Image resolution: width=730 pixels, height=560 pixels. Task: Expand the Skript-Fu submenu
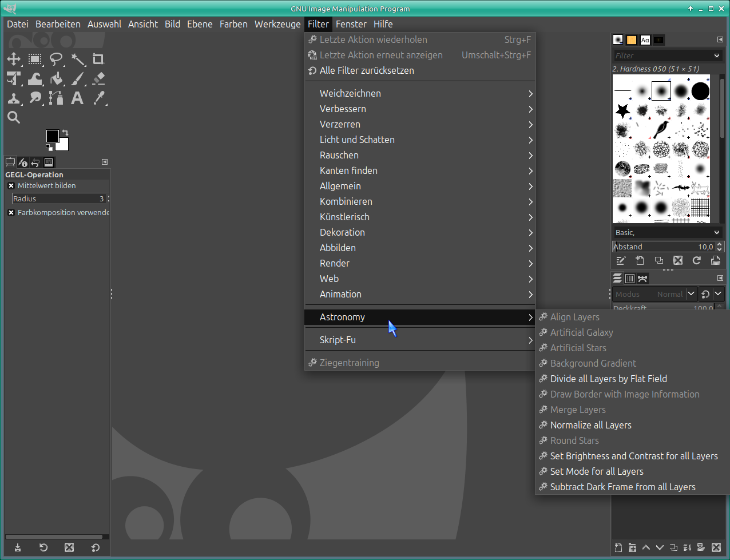point(420,340)
